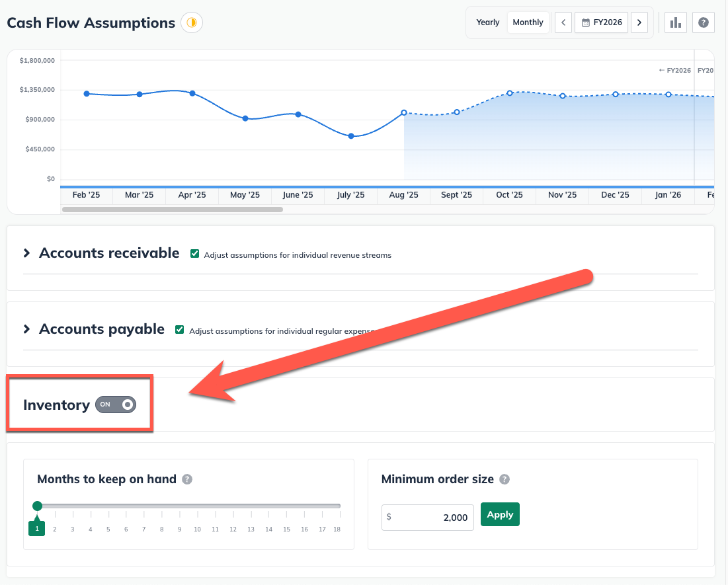
Task: Open the help question mark in top toolbar
Action: coord(704,22)
